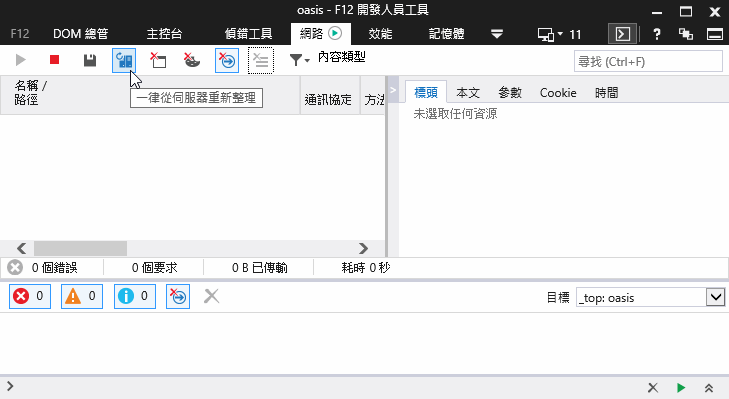
Task: Clear console input with the X icon
Action: tap(653, 387)
